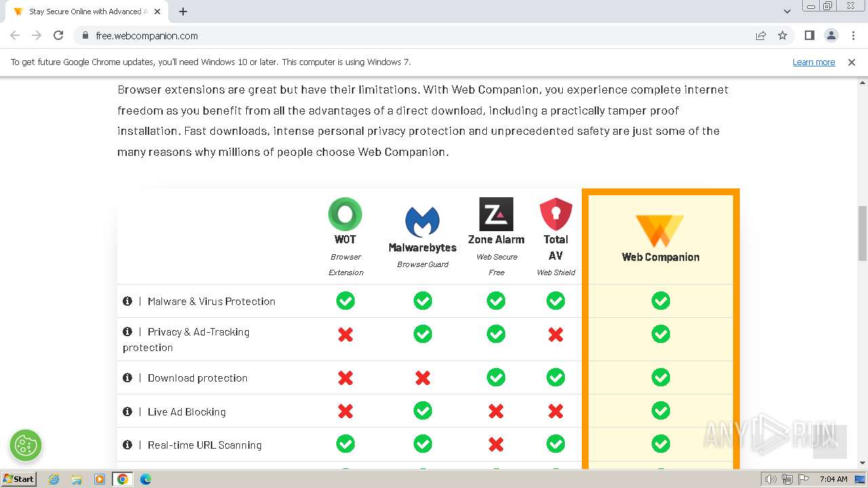This screenshot has width=868, height=488.
Task: Click the WOT Browser Extension logo
Action: (345, 214)
